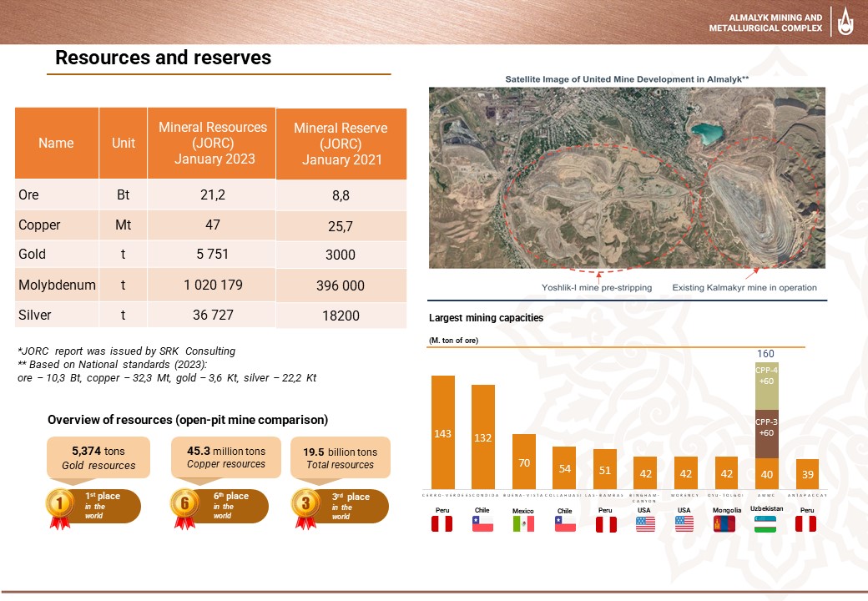Click the 143 bar for Cerro Verde
This screenshot has width=868, height=601.
(x=442, y=432)
